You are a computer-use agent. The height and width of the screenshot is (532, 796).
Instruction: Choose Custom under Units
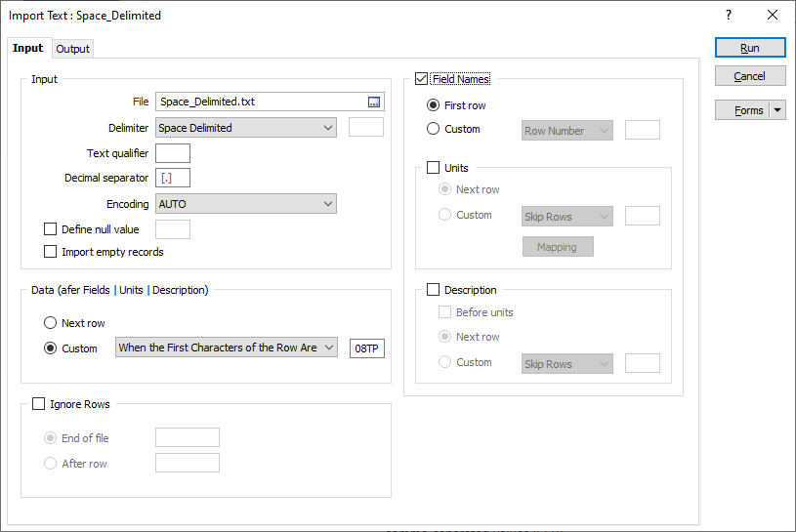pos(444,215)
